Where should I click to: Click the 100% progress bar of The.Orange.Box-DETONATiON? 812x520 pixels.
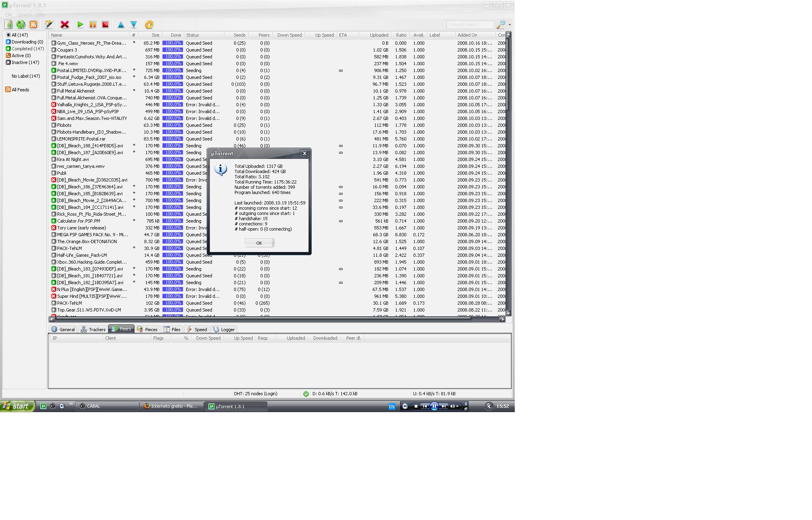173,241
